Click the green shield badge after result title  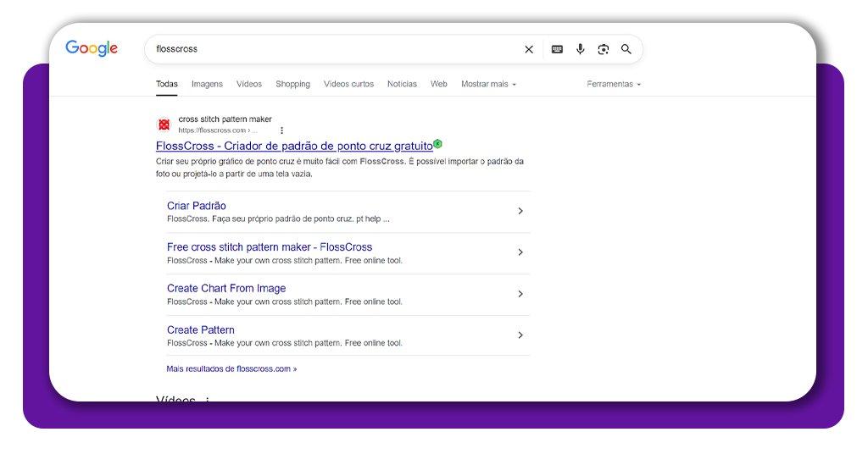click(438, 144)
